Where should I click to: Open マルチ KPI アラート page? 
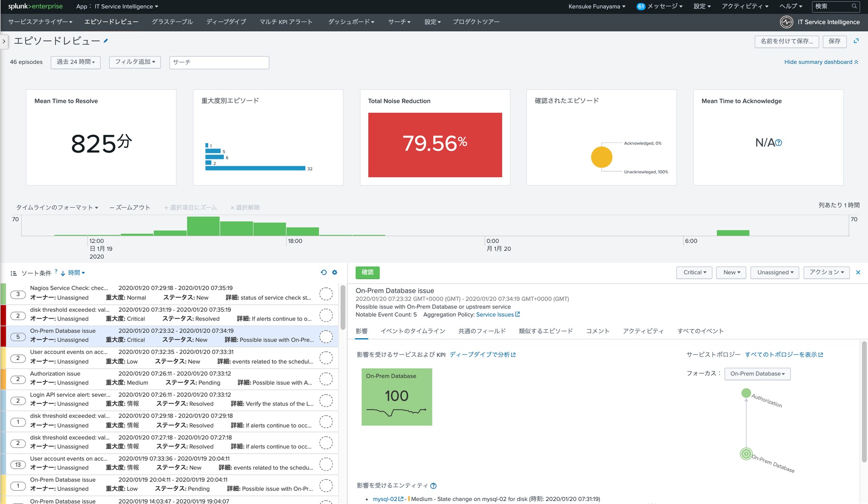286,22
